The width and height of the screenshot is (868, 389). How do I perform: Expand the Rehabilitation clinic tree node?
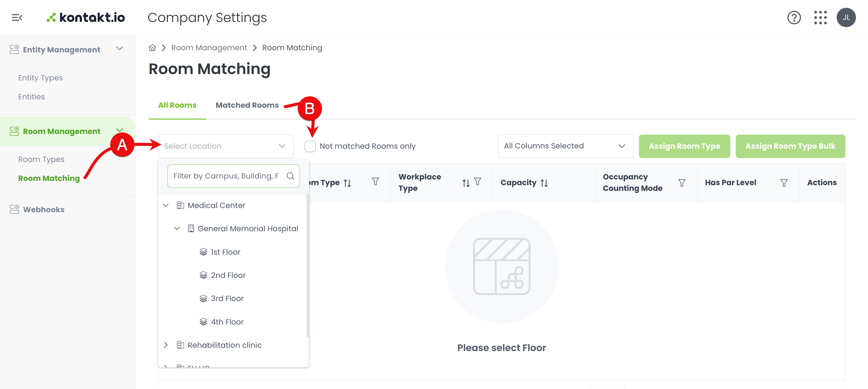[165, 345]
